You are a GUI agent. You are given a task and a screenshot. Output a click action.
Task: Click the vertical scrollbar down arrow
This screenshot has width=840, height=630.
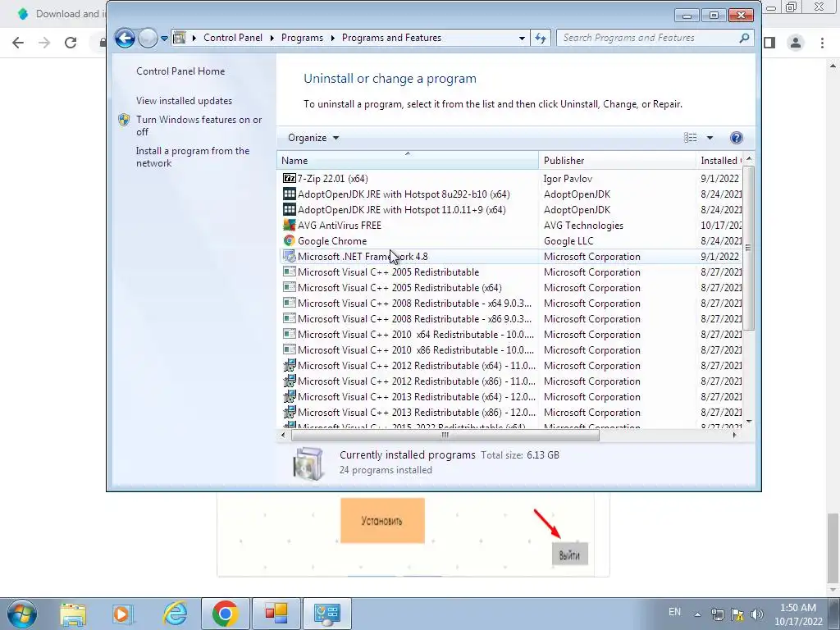[749, 422]
